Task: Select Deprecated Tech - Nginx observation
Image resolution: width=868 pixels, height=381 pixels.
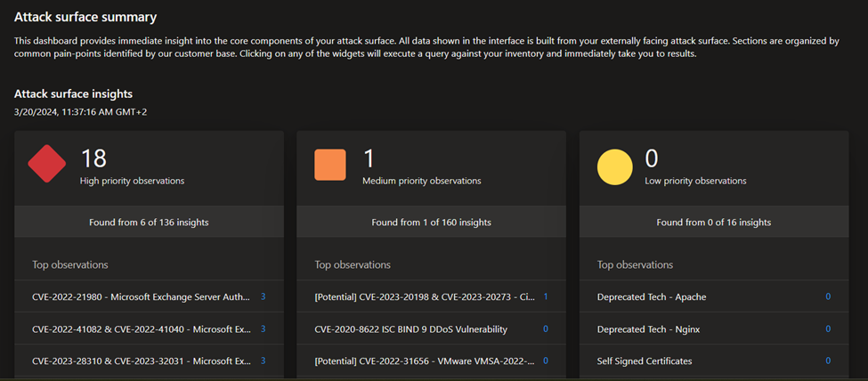Action: point(714,329)
